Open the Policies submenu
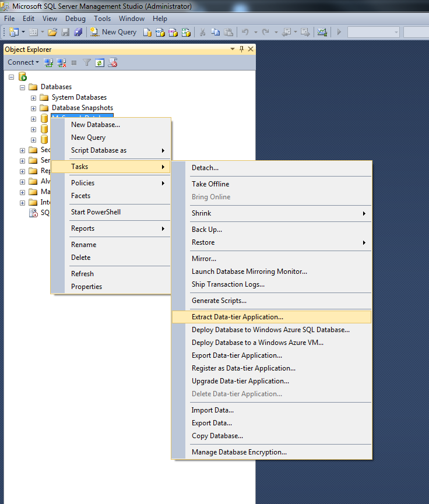The height and width of the screenshot is (504, 429). 111,183
